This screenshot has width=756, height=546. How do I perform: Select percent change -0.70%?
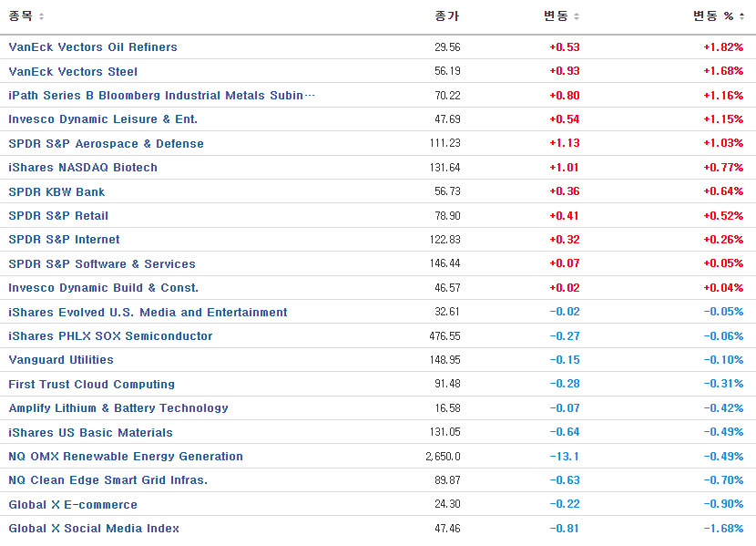[x=723, y=480]
